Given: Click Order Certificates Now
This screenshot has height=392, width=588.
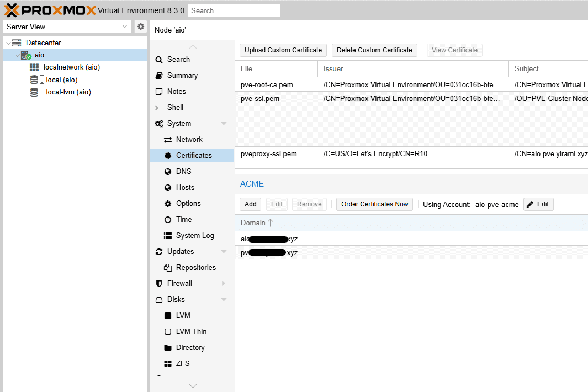Looking at the screenshot, I should (375, 204).
